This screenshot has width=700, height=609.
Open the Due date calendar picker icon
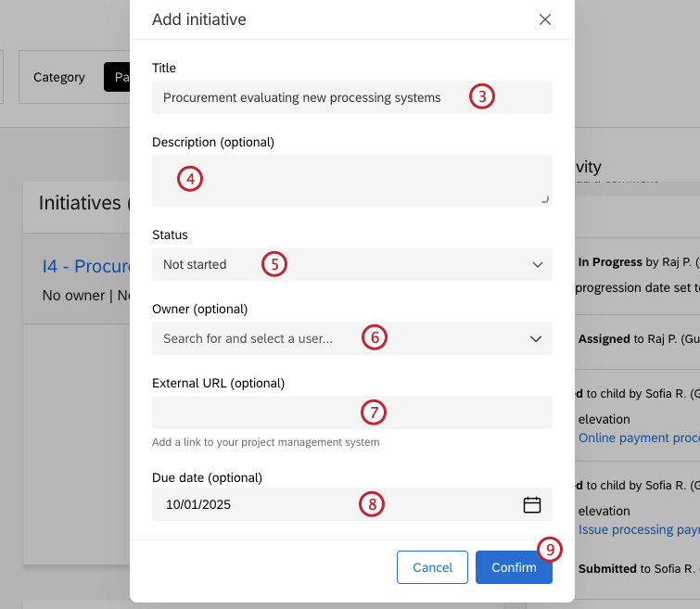[x=532, y=505]
